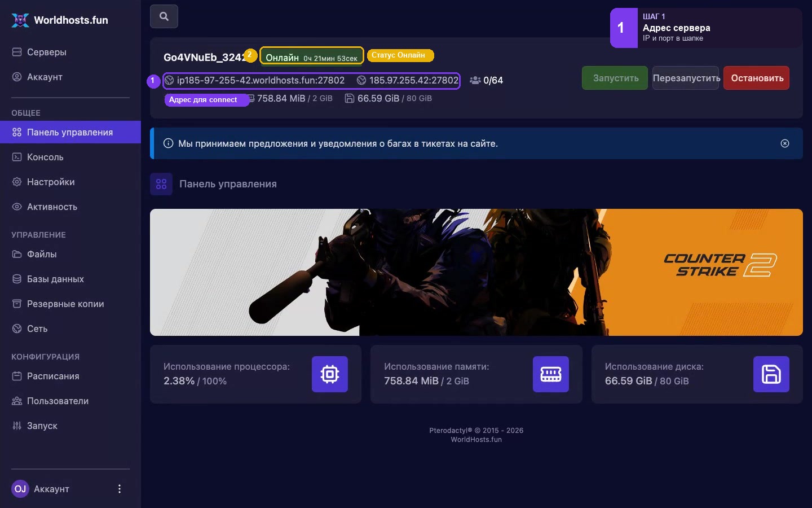Click the search magnifier button
The height and width of the screenshot is (508, 812).
click(x=164, y=16)
